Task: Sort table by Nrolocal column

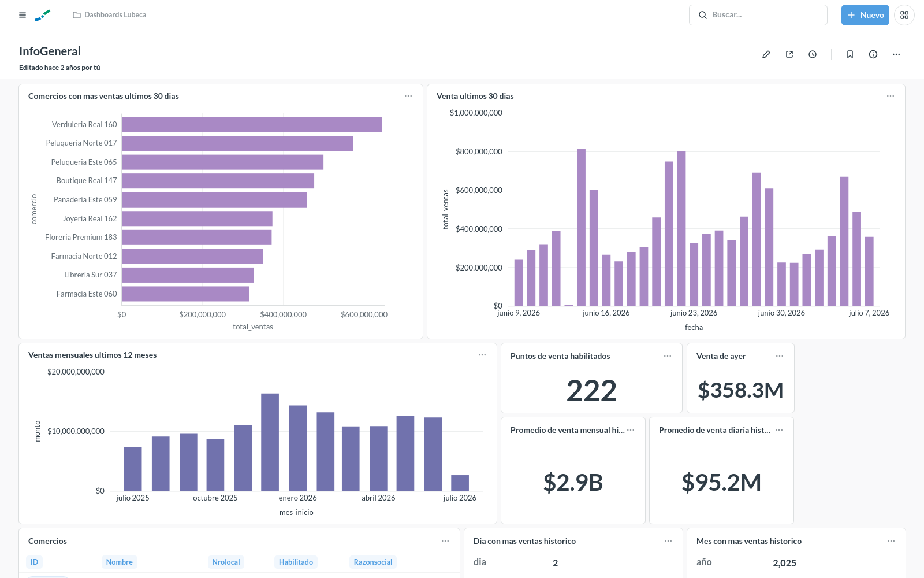Action: [x=226, y=562]
